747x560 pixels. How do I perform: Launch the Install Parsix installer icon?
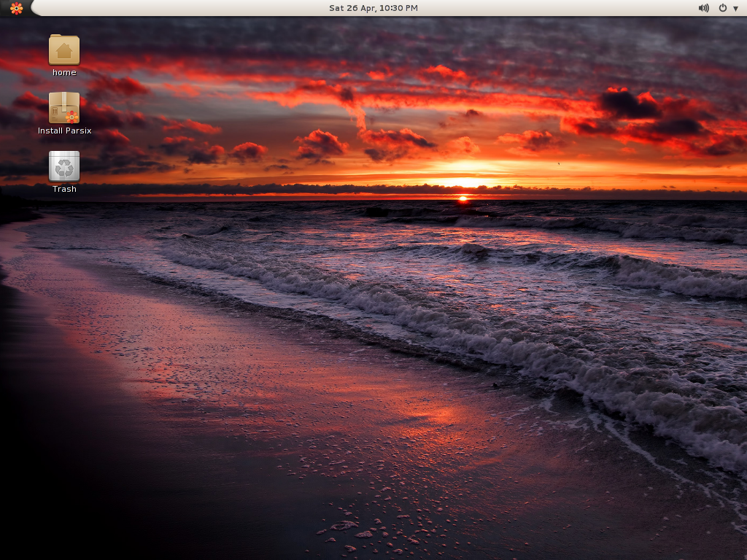point(64,108)
